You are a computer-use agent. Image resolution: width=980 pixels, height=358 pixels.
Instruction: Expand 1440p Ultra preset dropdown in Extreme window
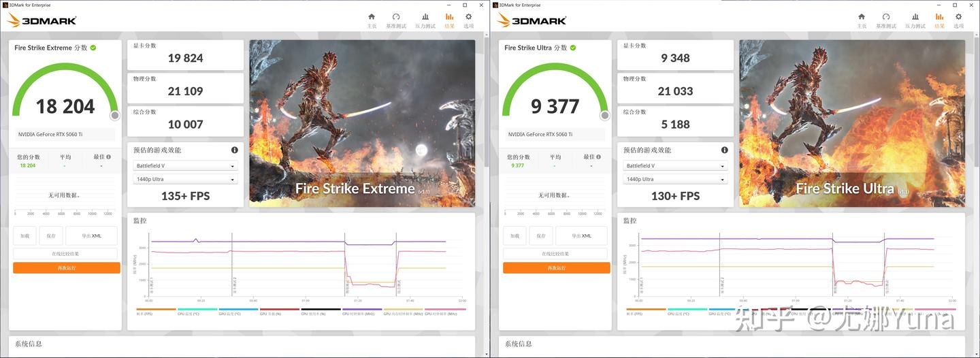pos(185,180)
